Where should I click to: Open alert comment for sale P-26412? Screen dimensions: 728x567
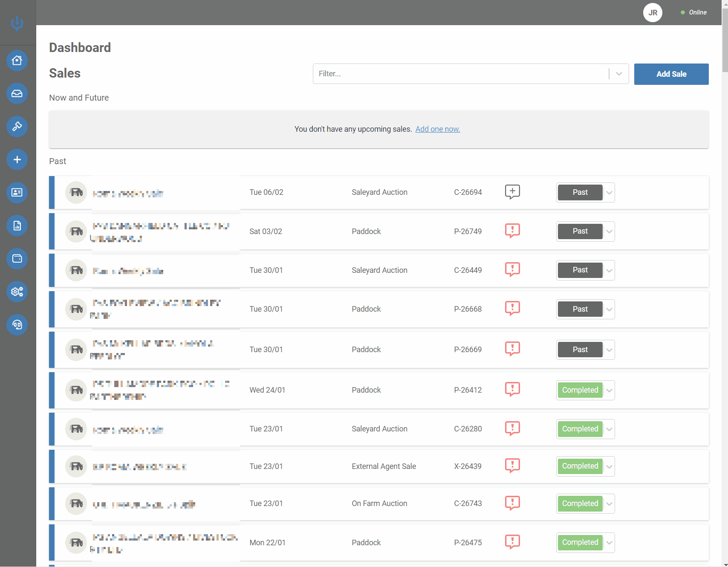[x=512, y=389]
